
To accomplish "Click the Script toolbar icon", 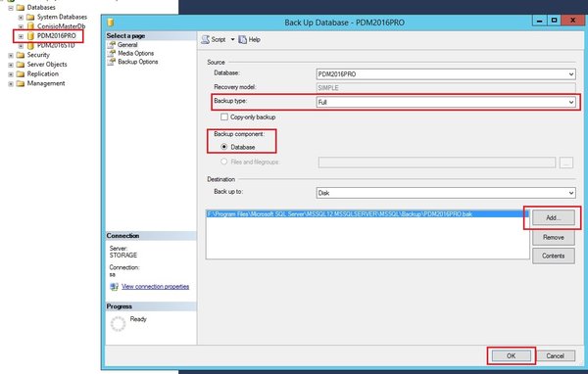I will coord(205,39).
